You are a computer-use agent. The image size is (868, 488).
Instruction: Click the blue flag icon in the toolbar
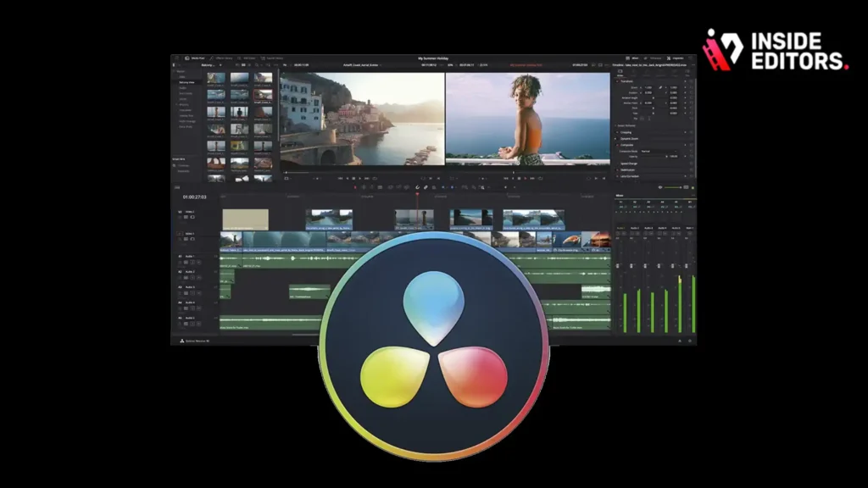442,187
